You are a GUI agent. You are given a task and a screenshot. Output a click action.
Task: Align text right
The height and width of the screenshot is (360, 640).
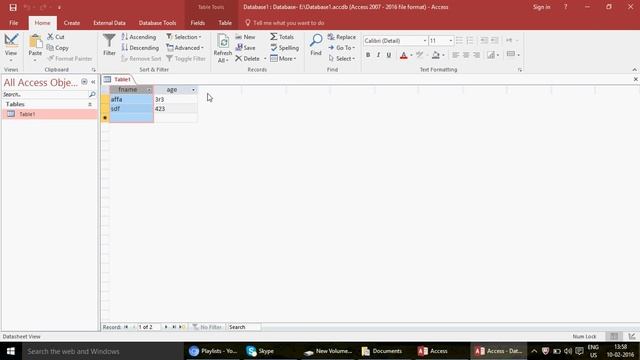coord(477,55)
